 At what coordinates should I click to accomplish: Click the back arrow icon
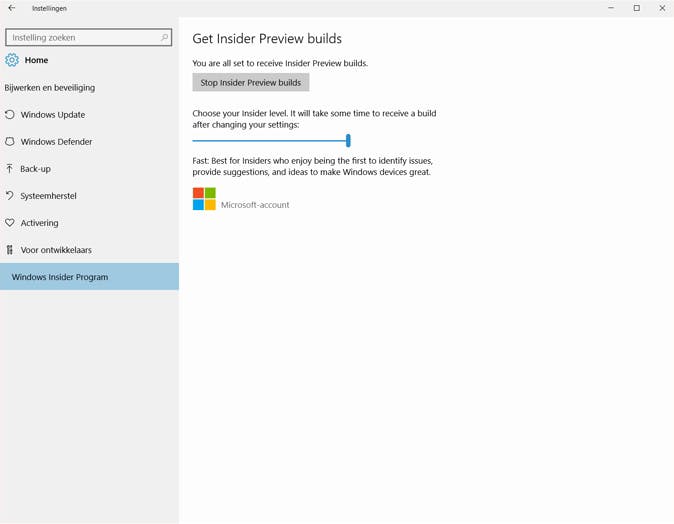click(11, 8)
